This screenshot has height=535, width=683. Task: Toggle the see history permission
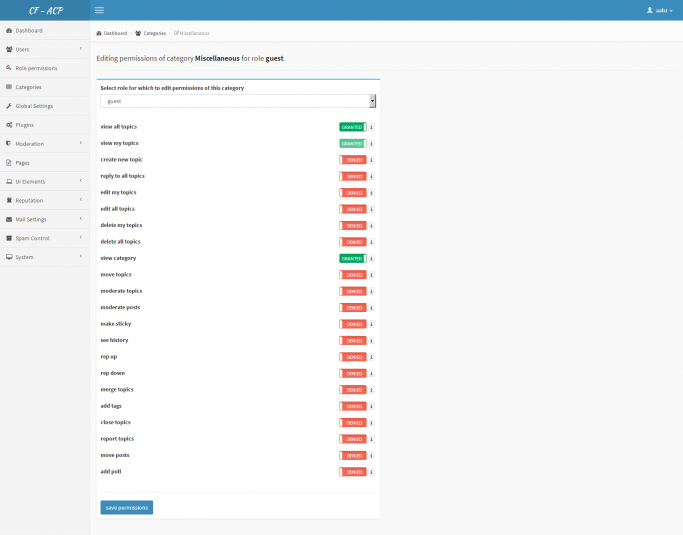coord(353,341)
